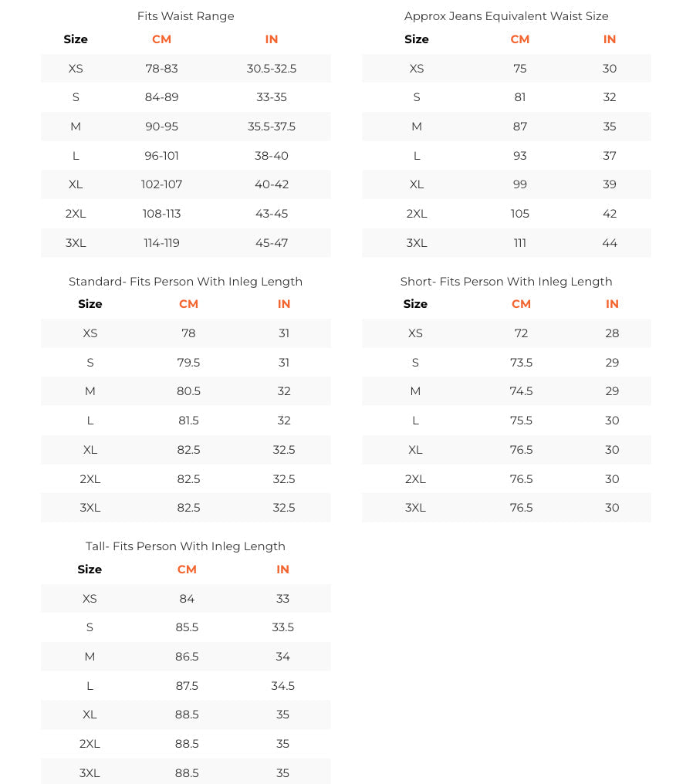
Task: Click the 105 cm jeans waist for 2XL
Action: pos(520,214)
